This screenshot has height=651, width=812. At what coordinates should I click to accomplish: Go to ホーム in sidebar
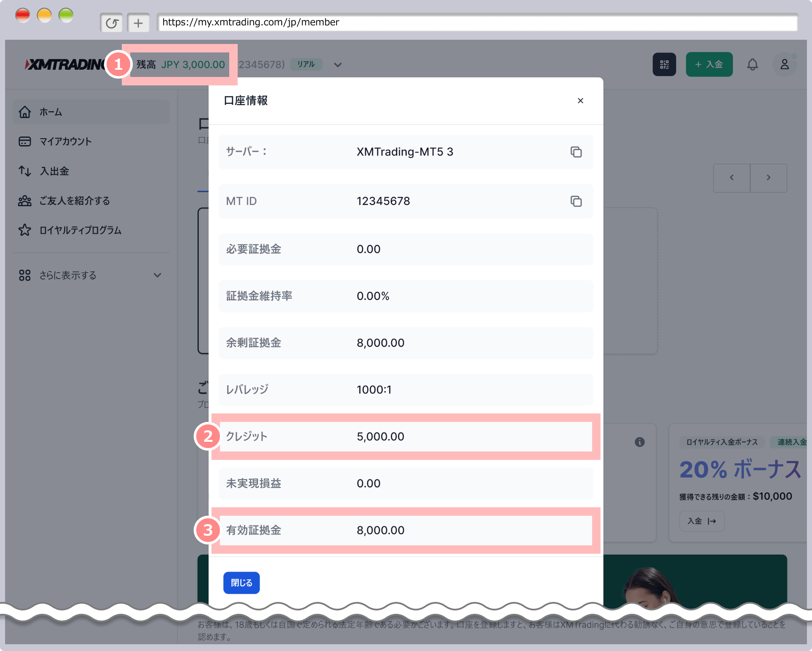coord(91,112)
